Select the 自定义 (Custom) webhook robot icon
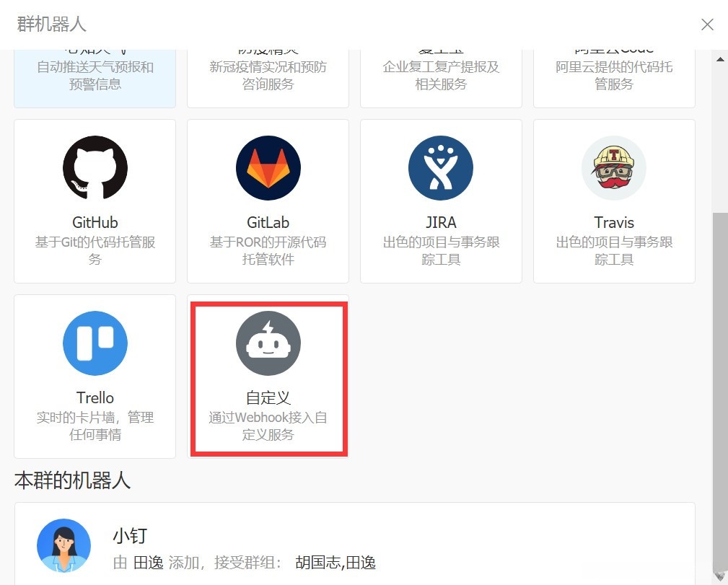Screen dimensions: 728x585 pos(268,343)
